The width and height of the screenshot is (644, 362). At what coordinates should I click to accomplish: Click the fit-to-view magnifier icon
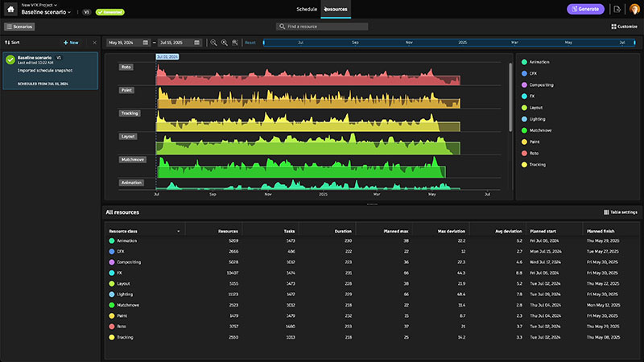tap(234, 42)
